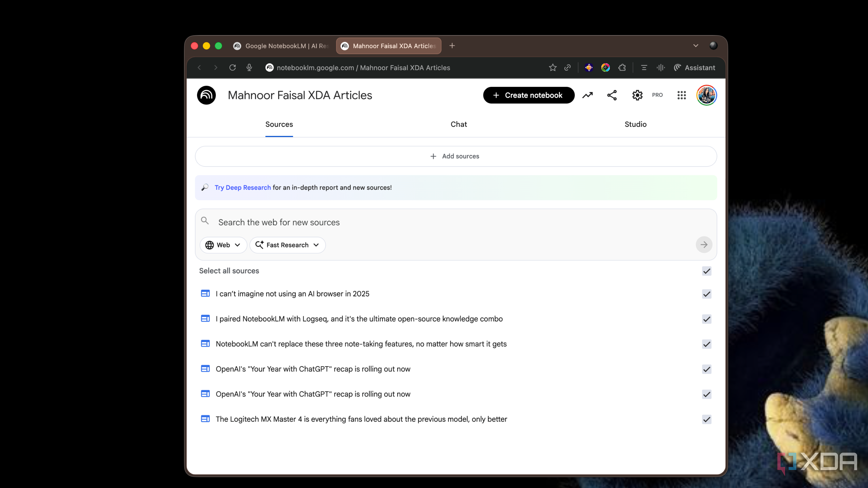Click the Add sources button
The width and height of the screenshot is (868, 488).
coord(455,157)
